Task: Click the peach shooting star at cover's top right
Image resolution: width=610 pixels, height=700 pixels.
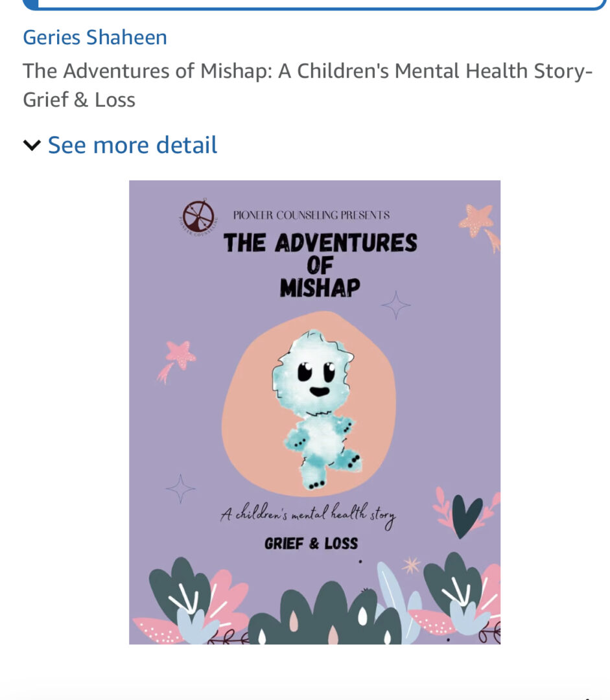Action: point(480,227)
